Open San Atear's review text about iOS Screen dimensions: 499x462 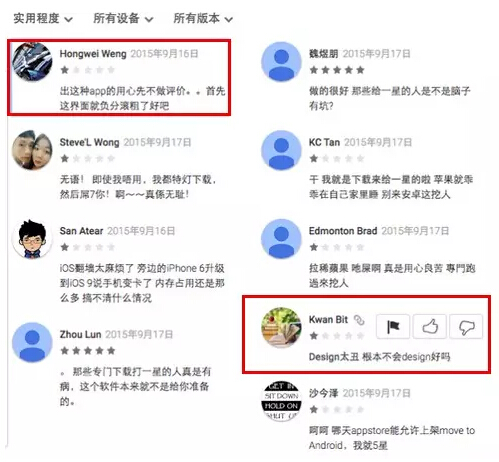click(142, 283)
